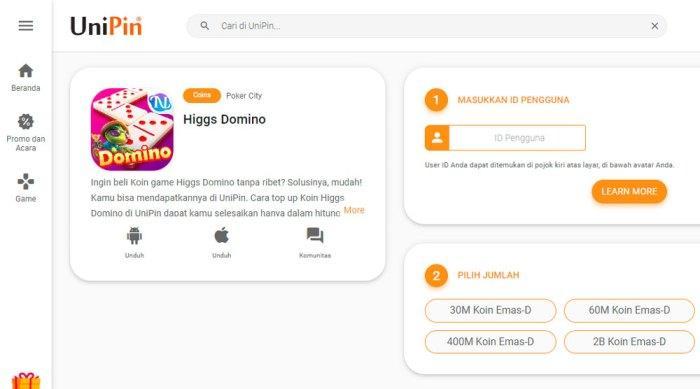The width and height of the screenshot is (700, 389).
Task: Select 30M Koin Emas-D
Action: (x=491, y=310)
